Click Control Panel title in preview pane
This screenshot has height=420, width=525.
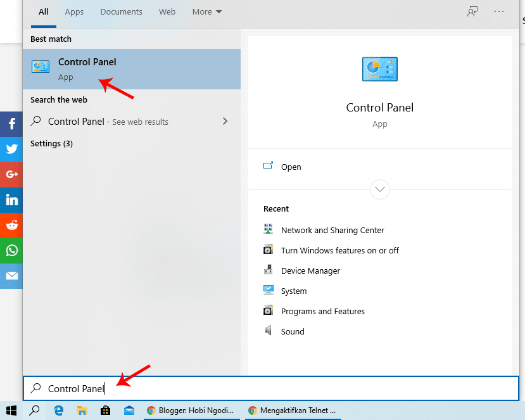click(x=380, y=108)
